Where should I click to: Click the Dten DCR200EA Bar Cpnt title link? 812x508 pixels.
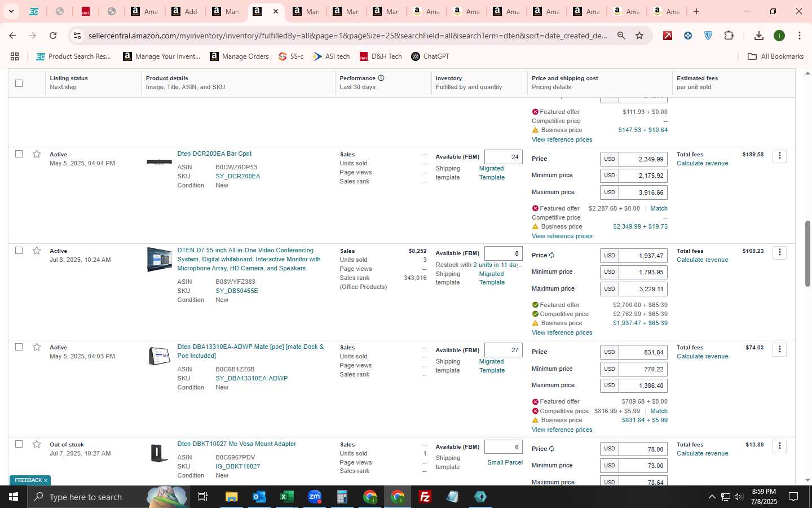(x=214, y=154)
